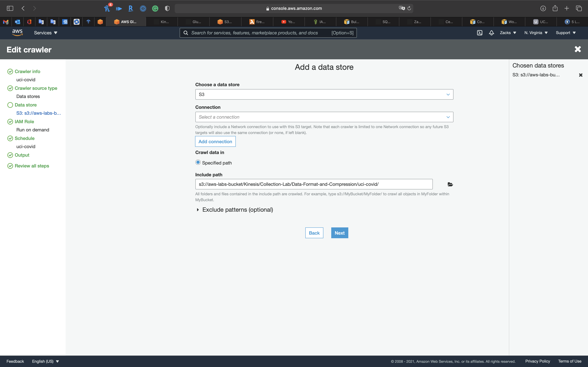588x367 pixels.
Task: Click the AWS logo home icon
Action: pyautogui.click(x=17, y=33)
